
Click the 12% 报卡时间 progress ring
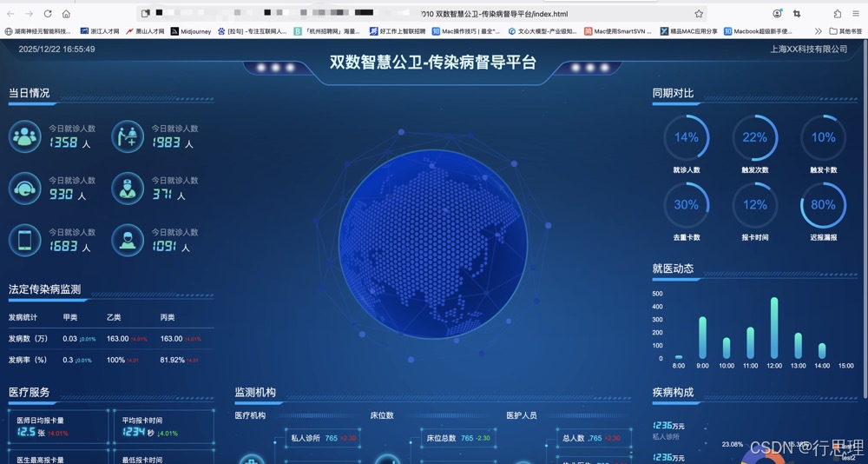pyautogui.click(x=755, y=205)
